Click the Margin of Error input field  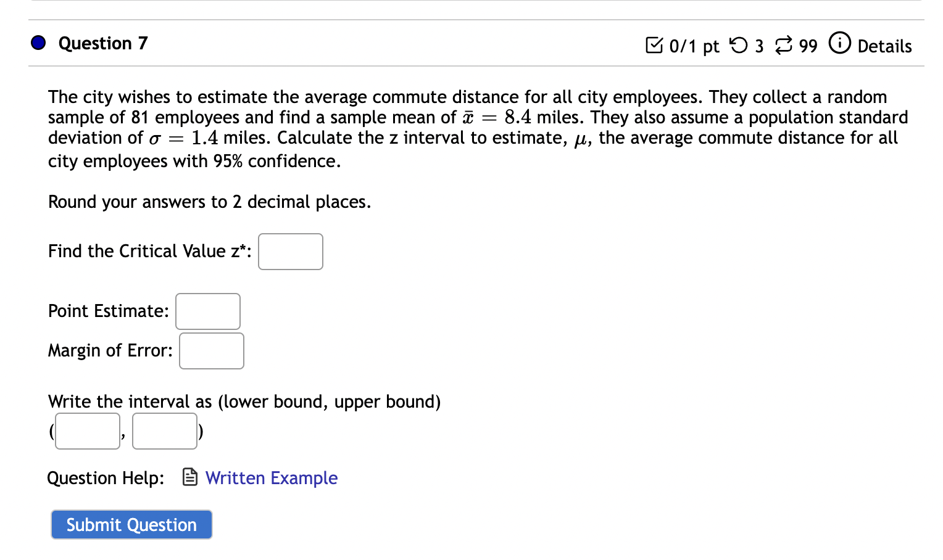click(211, 350)
